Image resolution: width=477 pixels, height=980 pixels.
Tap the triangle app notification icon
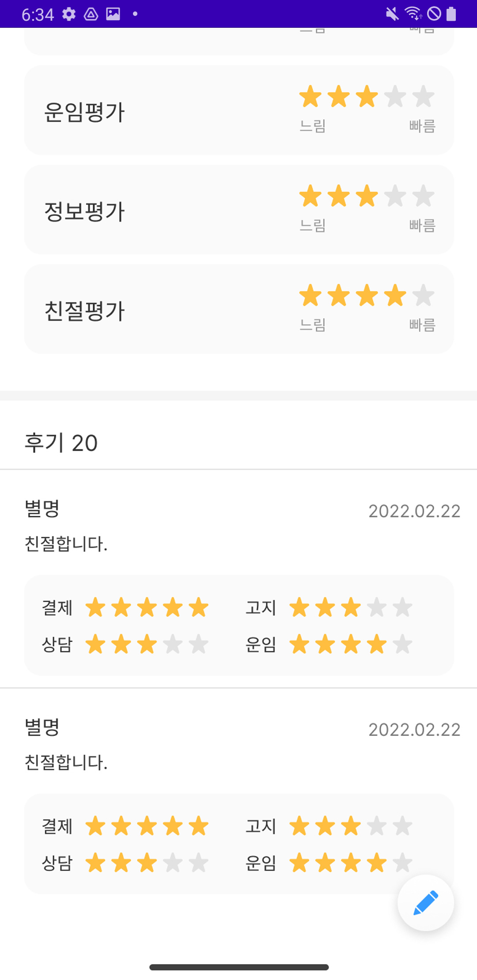pos(91,14)
